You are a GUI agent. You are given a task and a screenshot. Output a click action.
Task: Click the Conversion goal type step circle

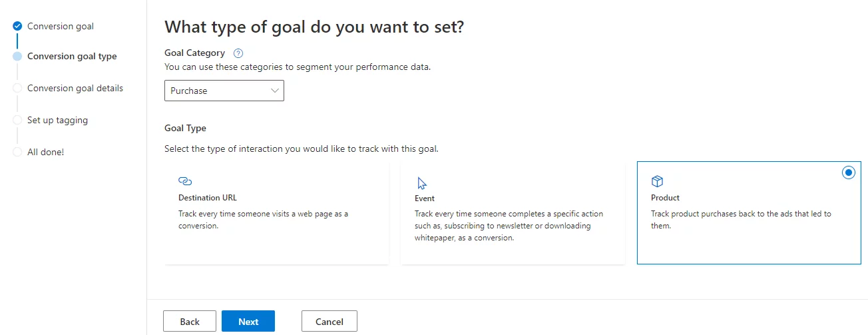coord(17,57)
